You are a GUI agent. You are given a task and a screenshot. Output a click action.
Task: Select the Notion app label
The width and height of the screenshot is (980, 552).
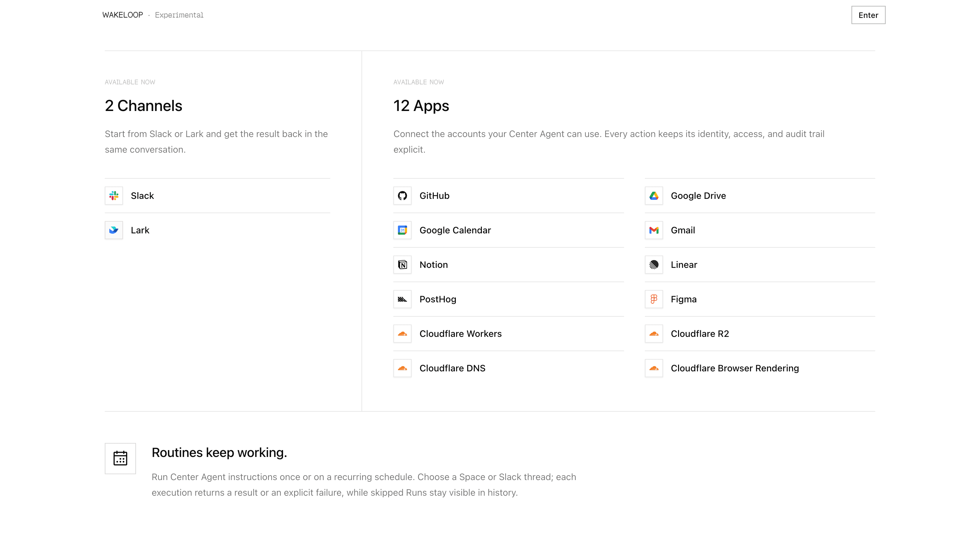point(434,265)
